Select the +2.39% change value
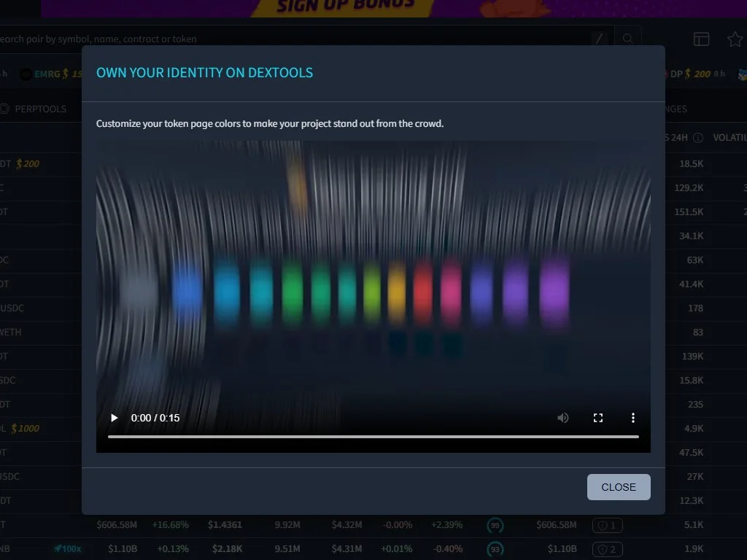747x560 pixels. click(447, 525)
